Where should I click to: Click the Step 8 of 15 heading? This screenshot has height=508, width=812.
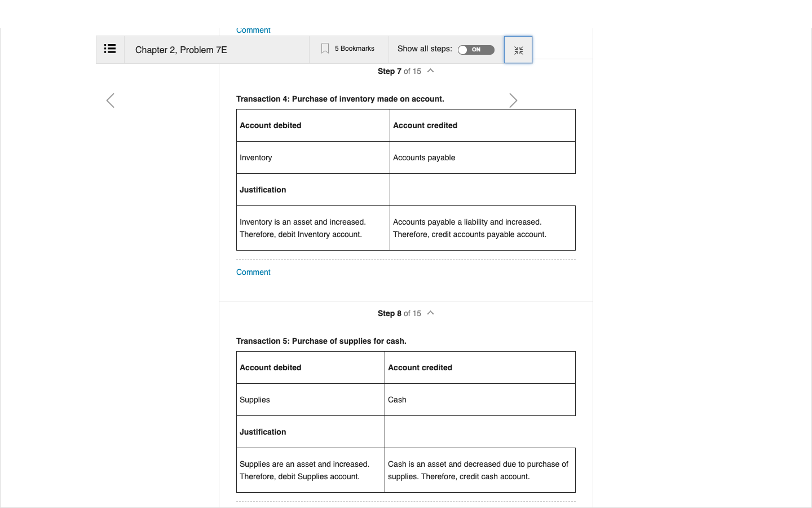[399, 313]
